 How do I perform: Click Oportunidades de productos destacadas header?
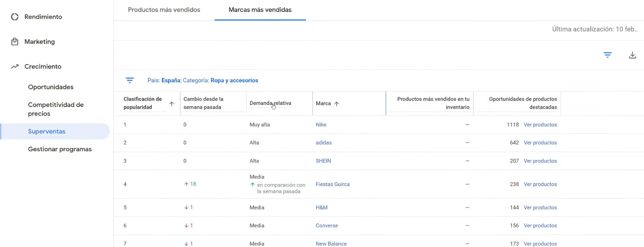tap(523, 103)
